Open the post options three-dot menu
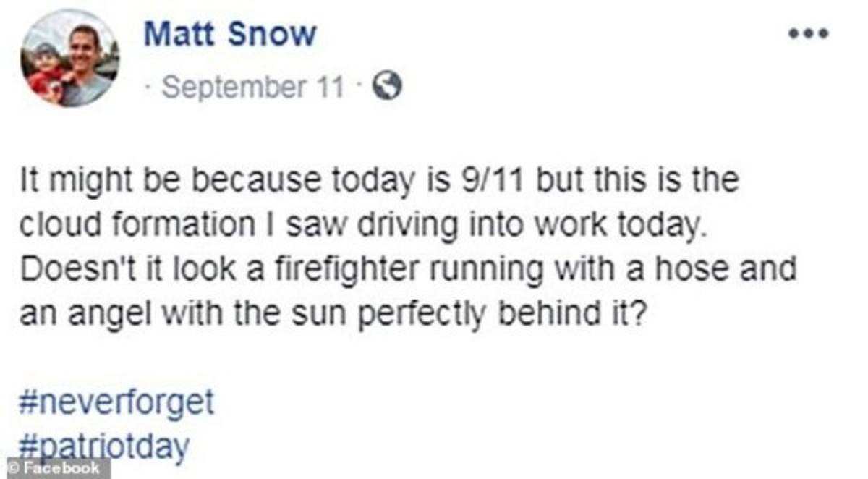868x479 pixels. point(808,34)
